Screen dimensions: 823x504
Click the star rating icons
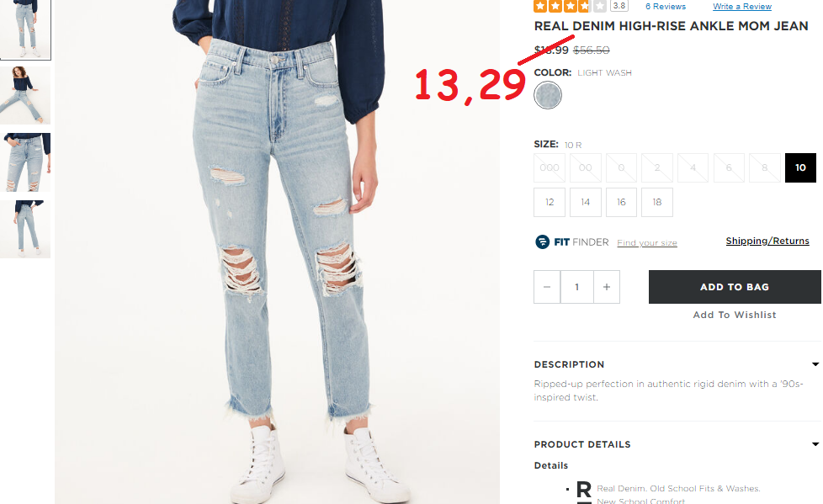pos(570,6)
